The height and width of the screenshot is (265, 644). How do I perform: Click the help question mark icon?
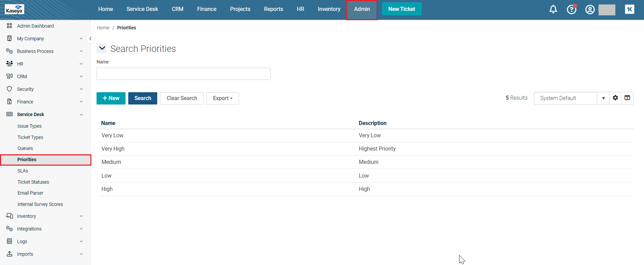[x=571, y=9]
